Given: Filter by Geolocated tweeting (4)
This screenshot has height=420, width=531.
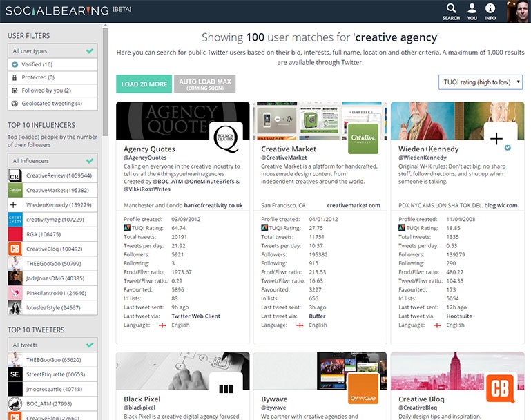Looking at the screenshot, I should point(52,104).
